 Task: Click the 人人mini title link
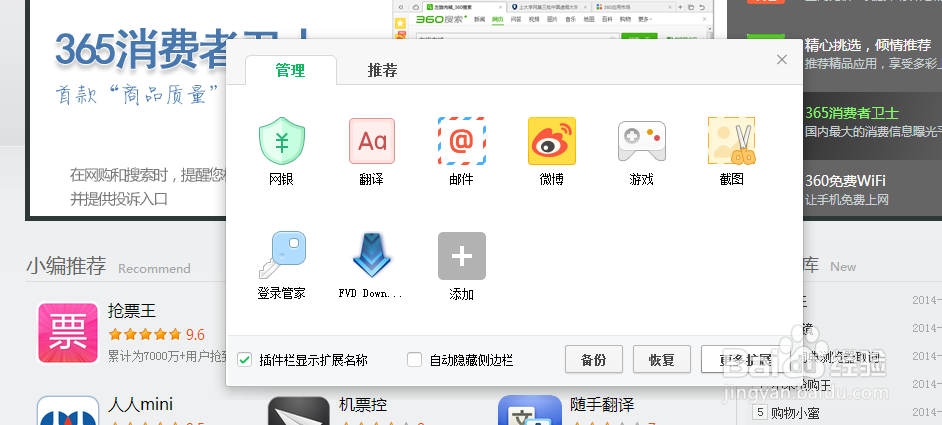[140, 403]
